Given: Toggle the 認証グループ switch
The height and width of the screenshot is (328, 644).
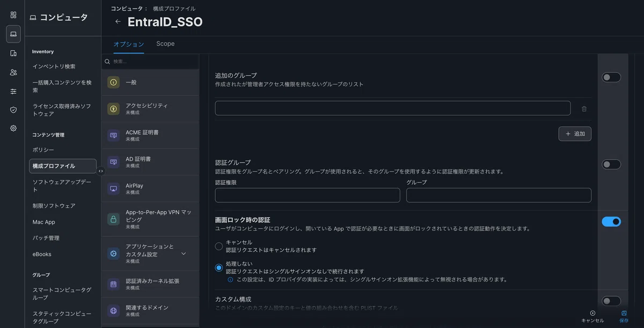Looking at the screenshot, I should click(x=611, y=165).
